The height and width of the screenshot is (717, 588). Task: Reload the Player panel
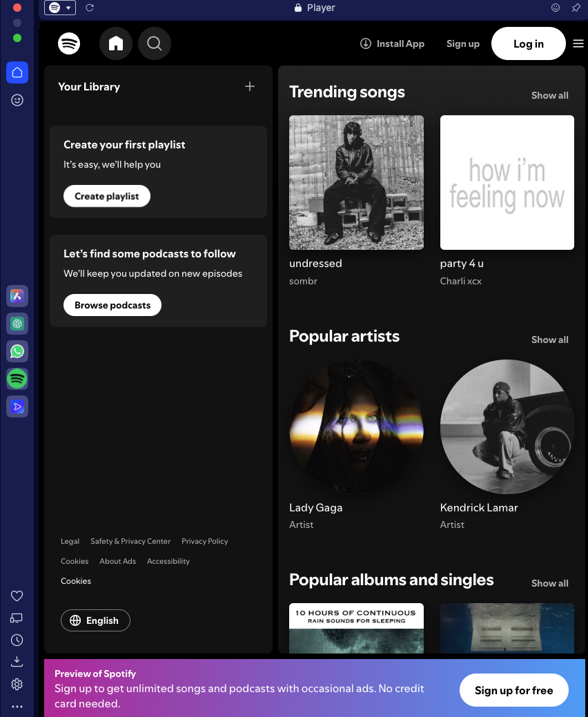tap(90, 8)
